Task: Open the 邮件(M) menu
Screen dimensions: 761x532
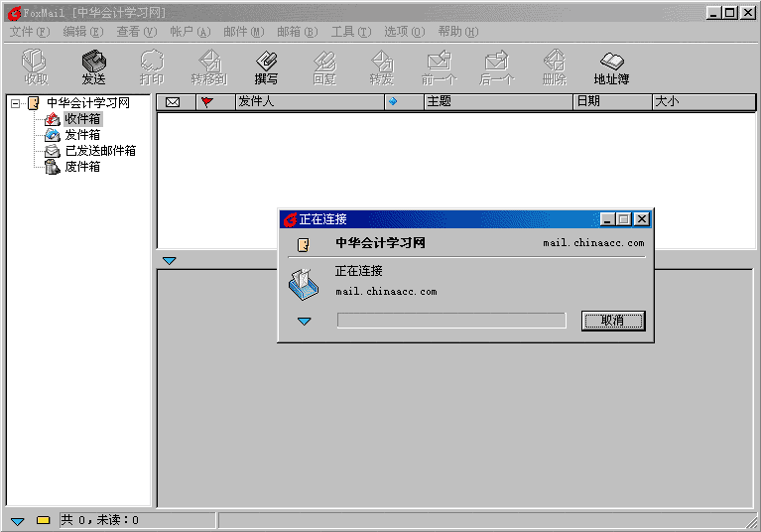Action: (x=244, y=32)
